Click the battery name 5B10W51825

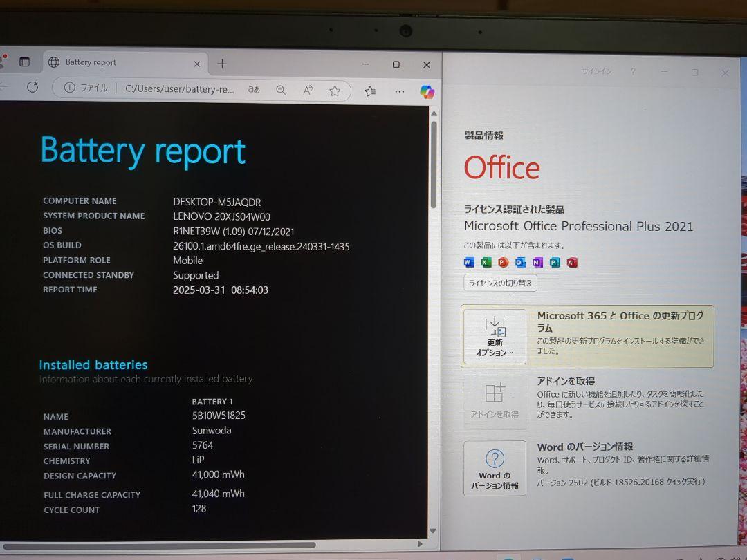click(x=219, y=416)
